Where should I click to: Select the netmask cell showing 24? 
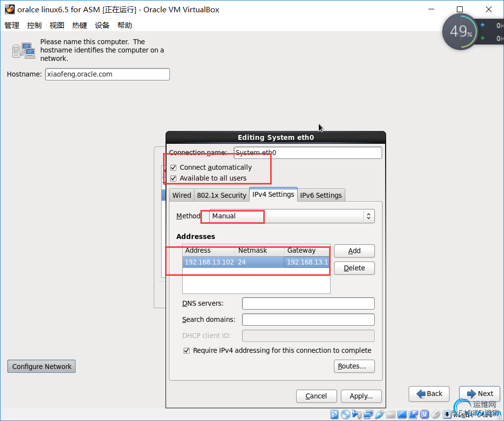pyautogui.click(x=260, y=262)
